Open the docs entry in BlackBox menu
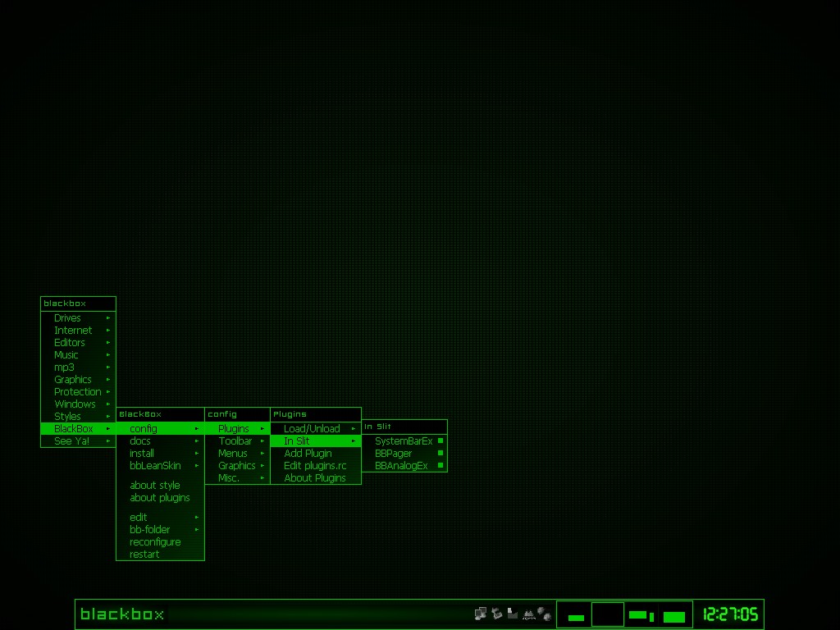Viewport: 840px width, 630px height. click(160, 441)
